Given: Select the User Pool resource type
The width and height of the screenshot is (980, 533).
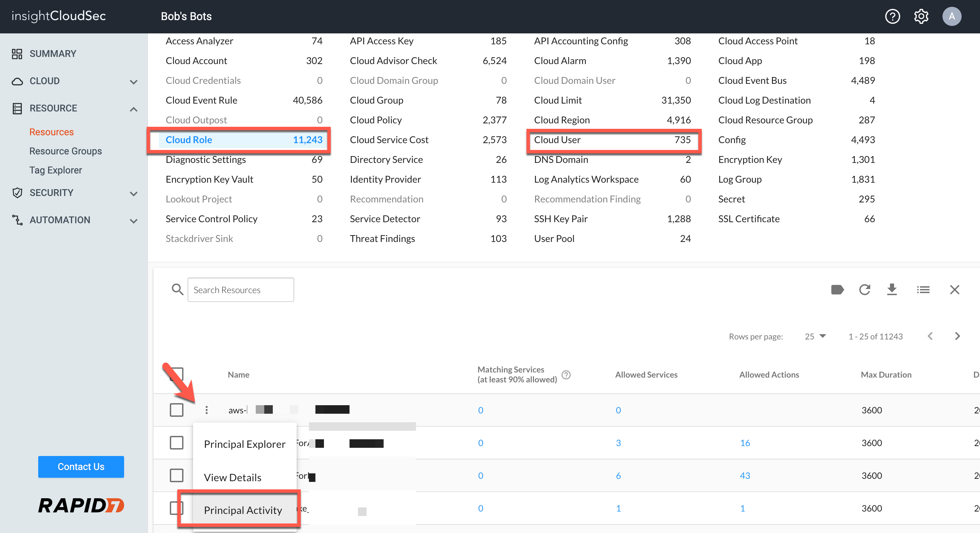Looking at the screenshot, I should pyautogui.click(x=612, y=238).
